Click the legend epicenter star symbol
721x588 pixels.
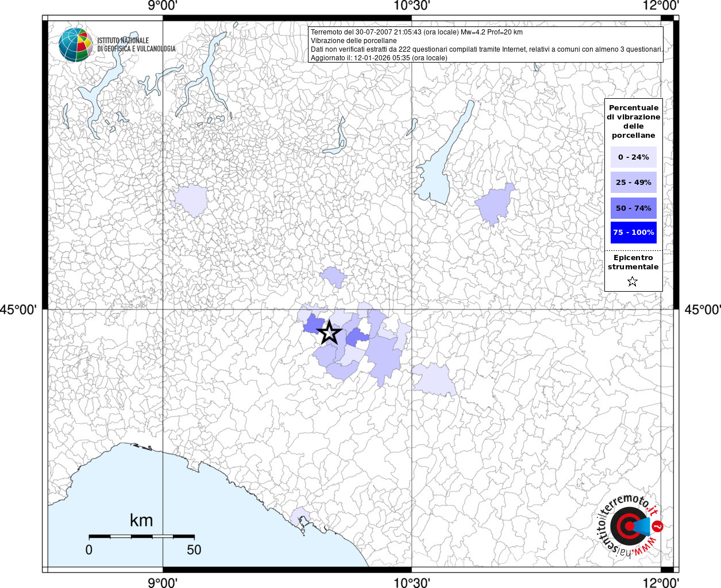point(633,281)
